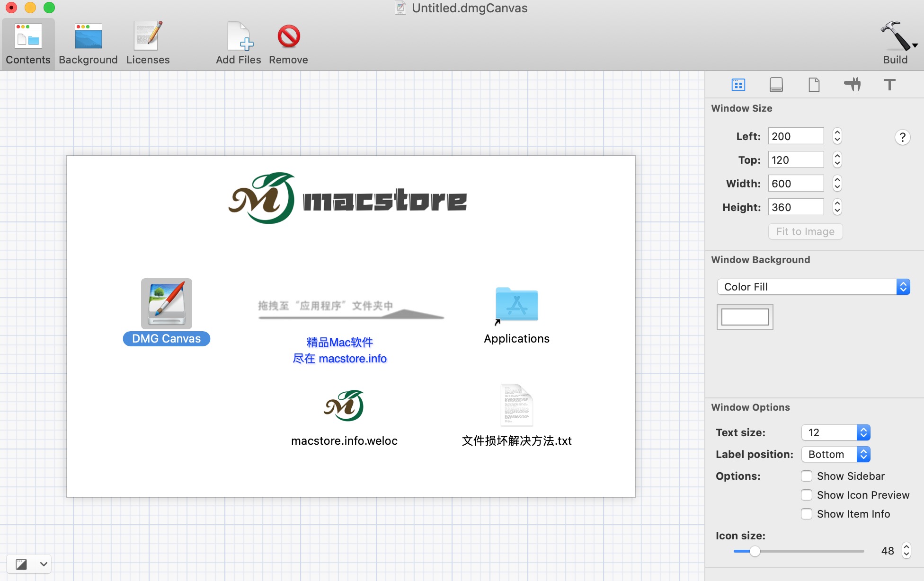Open the Contents toolbar tab
The height and width of the screenshot is (581, 924).
coord(28,44)
